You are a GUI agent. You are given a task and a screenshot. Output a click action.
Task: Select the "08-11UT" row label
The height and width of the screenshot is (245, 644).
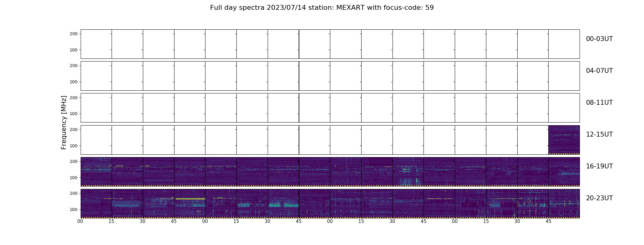[x=599, y=103]
